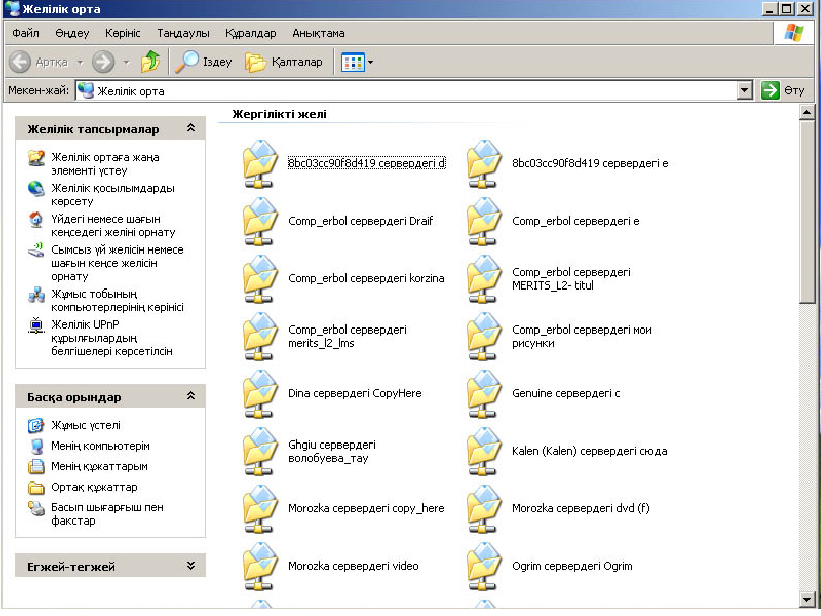
Task: Open the address bar dropdown arrow
Action: 744,91
